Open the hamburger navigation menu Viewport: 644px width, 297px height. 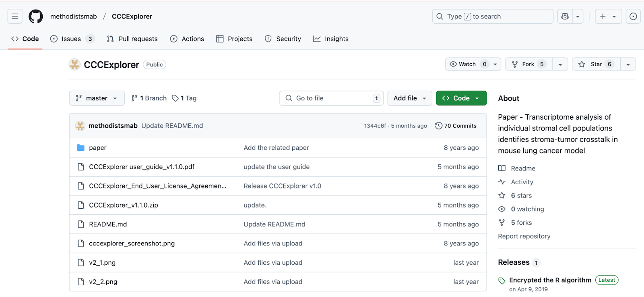(x=15, y=17)
